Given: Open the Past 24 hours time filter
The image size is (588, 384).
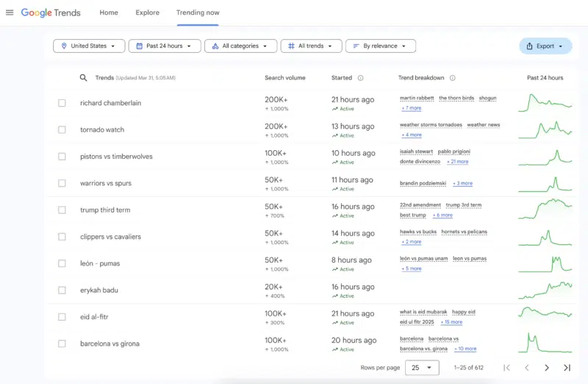Looking at the screenshot, I should pos(165,46).
